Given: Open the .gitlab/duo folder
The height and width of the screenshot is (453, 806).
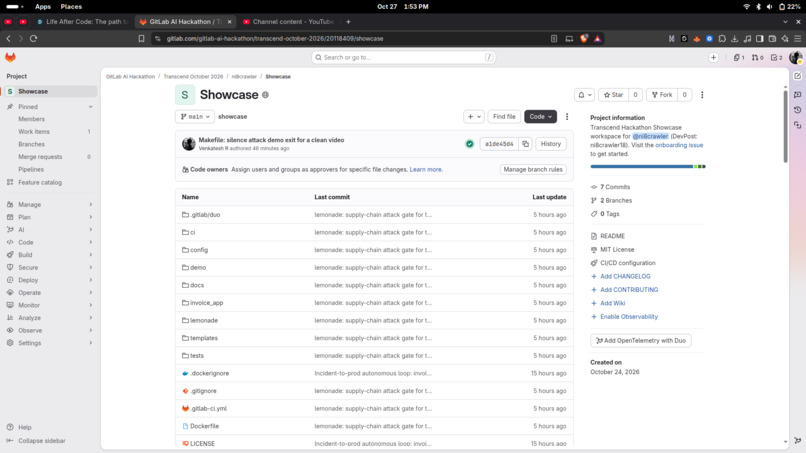Looking at the screenshot, I should (205, 215).
